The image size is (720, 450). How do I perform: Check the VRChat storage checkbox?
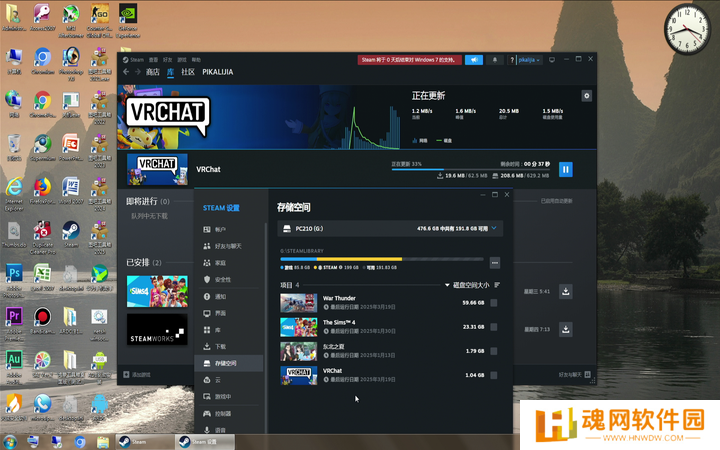tap(494, 375)
